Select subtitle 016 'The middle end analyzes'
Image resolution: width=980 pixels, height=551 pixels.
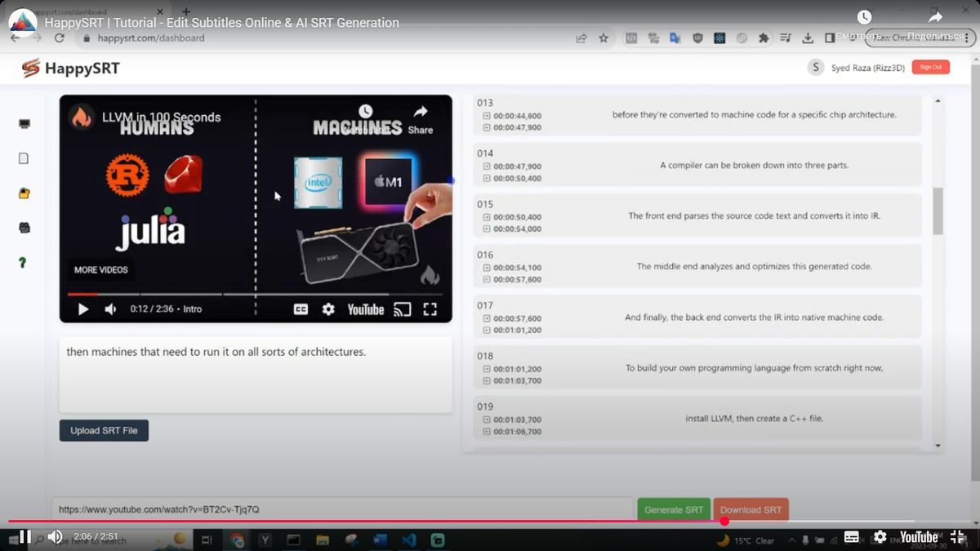pos(755,267)
